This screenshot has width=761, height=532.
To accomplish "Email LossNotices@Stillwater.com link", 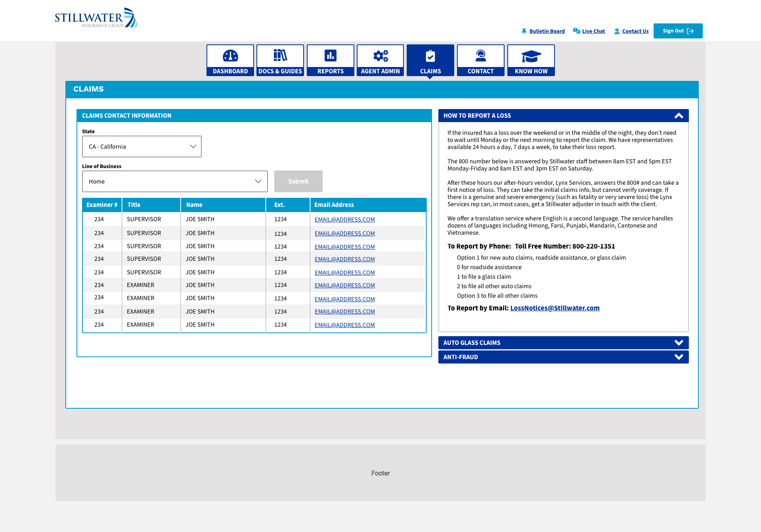I will pyautogui.click(x=555, y=308).
